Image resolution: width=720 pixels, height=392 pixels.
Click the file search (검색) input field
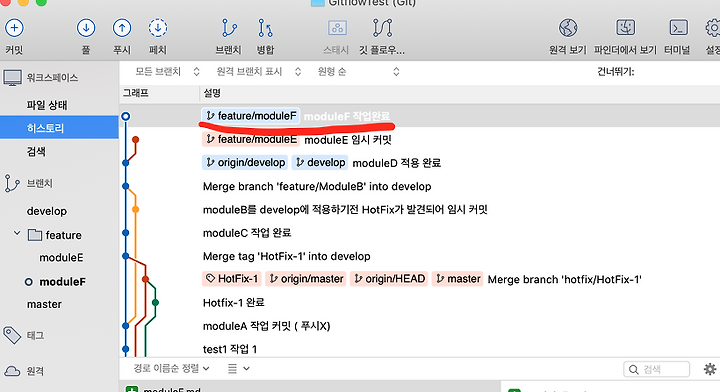pos(657,369)
